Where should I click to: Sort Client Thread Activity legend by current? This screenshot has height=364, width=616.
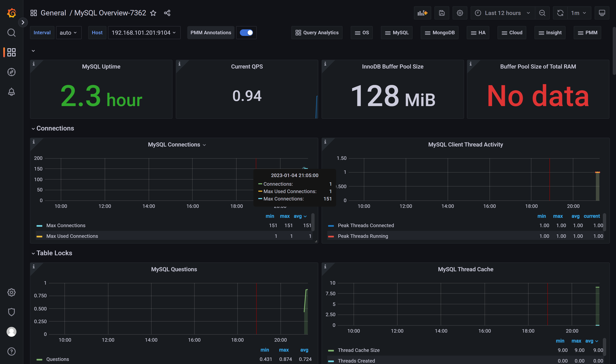[x=591, y=216]
